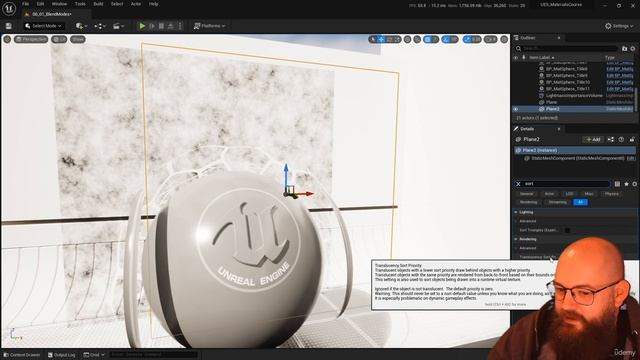Click Edit BP_MatSphere link for Title10 row
This screenshot has height=360, width=640.
[x=620, y=82]
